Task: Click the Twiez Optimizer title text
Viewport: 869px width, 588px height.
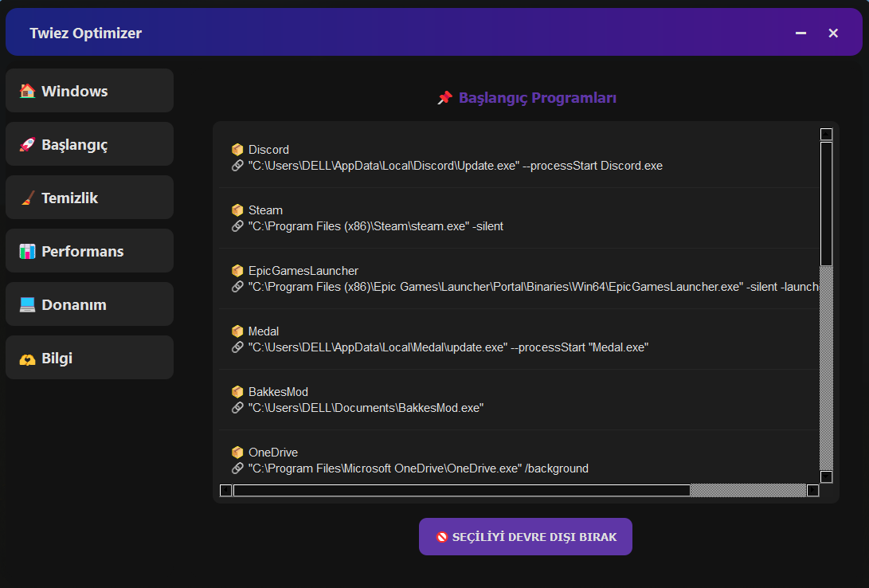Action: pos(86,33)
